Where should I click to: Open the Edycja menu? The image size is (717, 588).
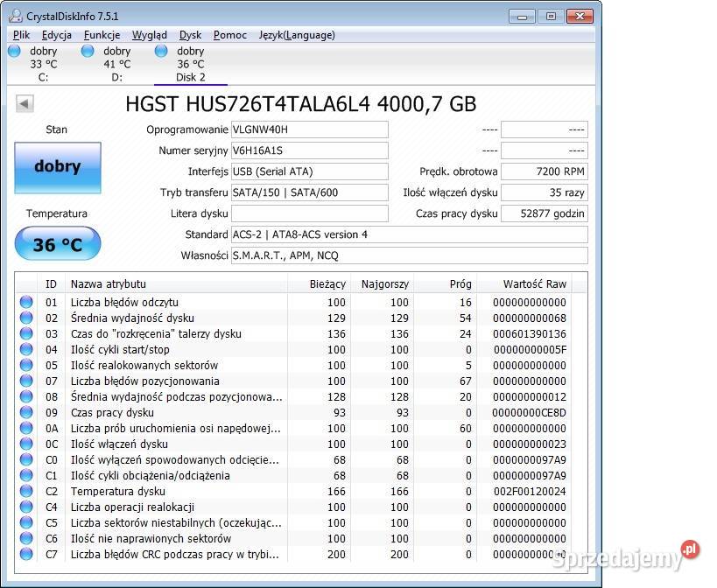point(57,35)
